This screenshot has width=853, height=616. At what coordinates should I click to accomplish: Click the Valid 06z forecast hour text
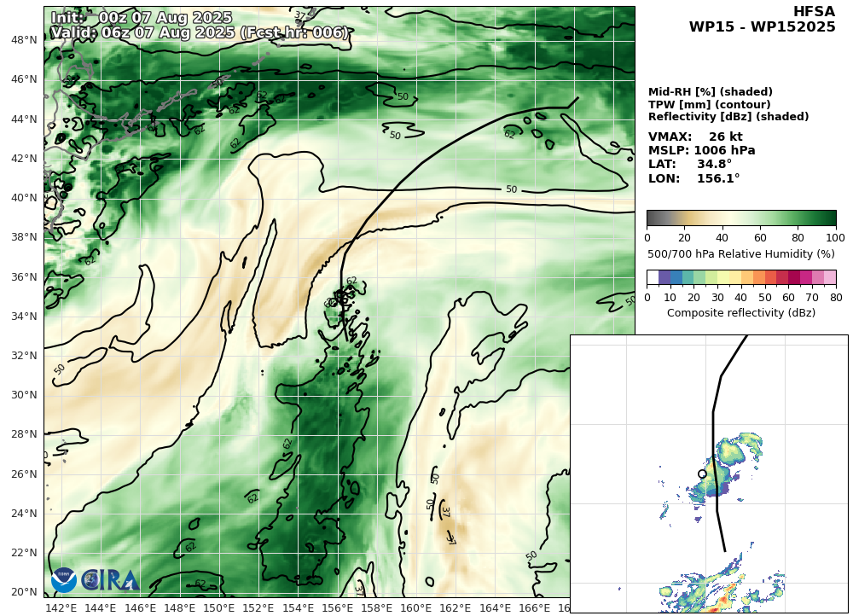tap(199, 33)
